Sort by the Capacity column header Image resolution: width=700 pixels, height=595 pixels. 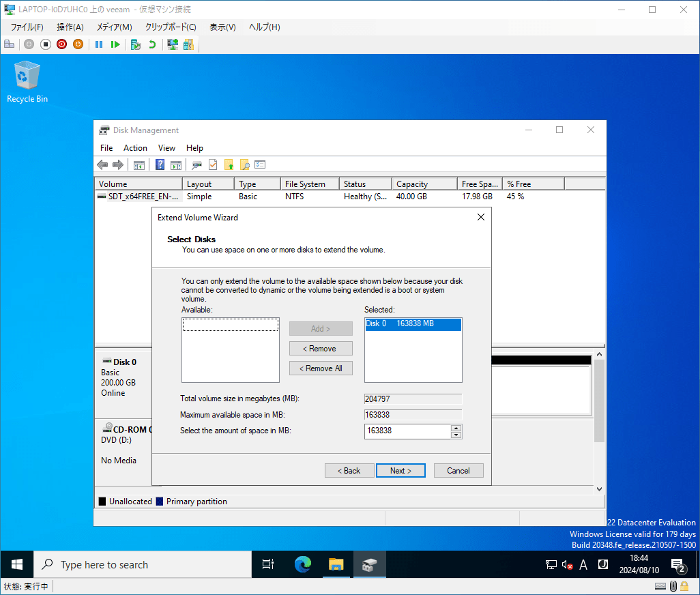pyautogui.click(x=424, y=184)
